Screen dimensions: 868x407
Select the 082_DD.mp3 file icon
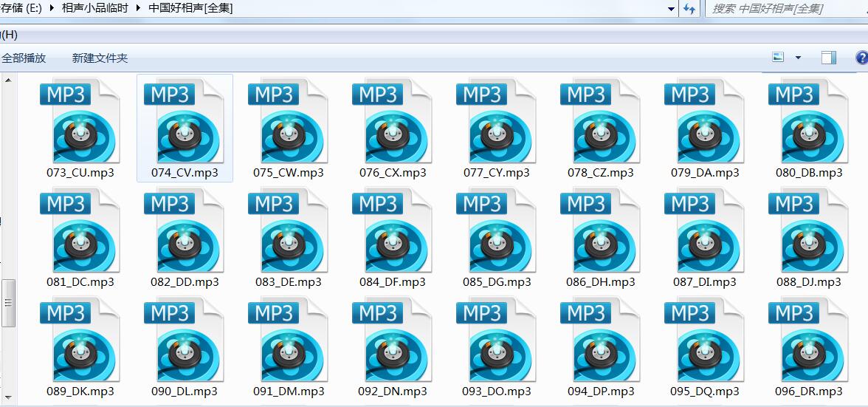184,230
